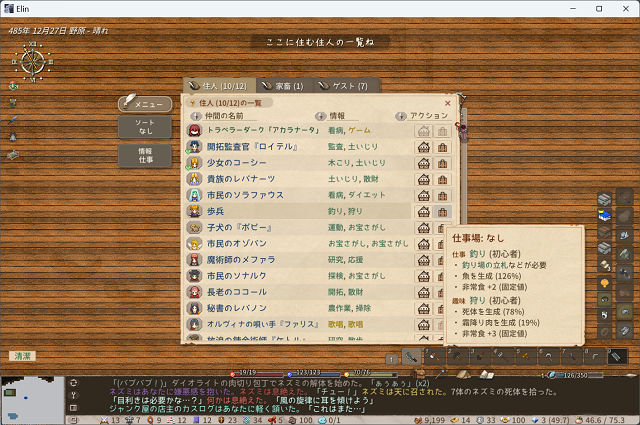Image resolution: width=640 pixels, height=425 pixels.
Task: Set home for 貴族のレバナーツ via house icon
Action: (x=424, y=179)
